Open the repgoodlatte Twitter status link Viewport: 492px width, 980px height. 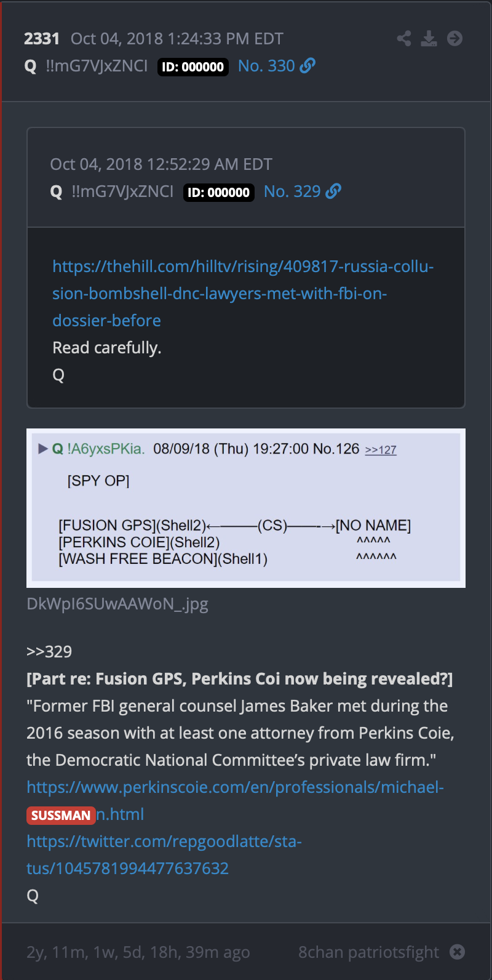pos(164,854)
